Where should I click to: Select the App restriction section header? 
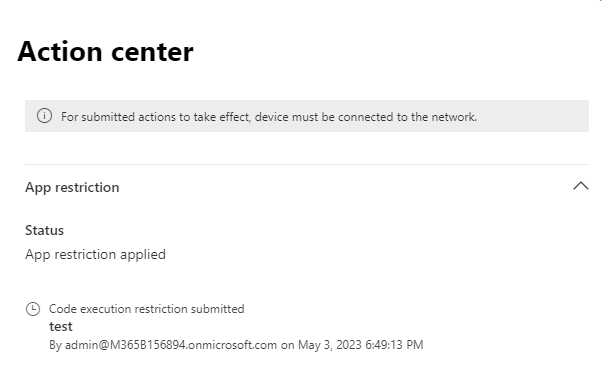(72, 187)
